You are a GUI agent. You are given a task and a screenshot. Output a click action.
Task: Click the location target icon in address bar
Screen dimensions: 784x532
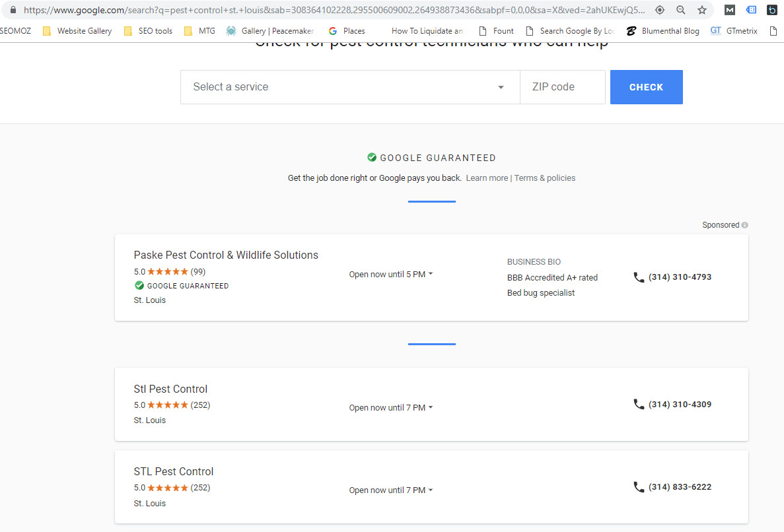coord(660,10)
